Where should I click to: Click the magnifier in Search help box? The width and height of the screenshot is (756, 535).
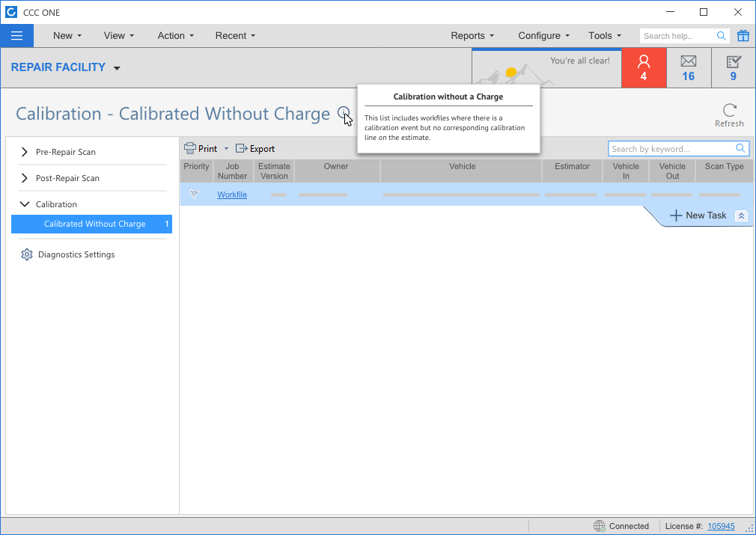click(722, 36)
